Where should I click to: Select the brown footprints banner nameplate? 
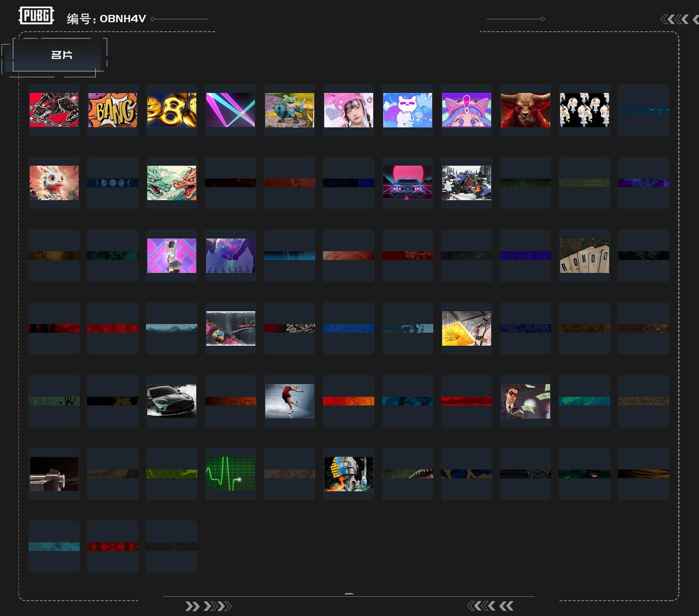pyautogui.click(x=290, y=474)
